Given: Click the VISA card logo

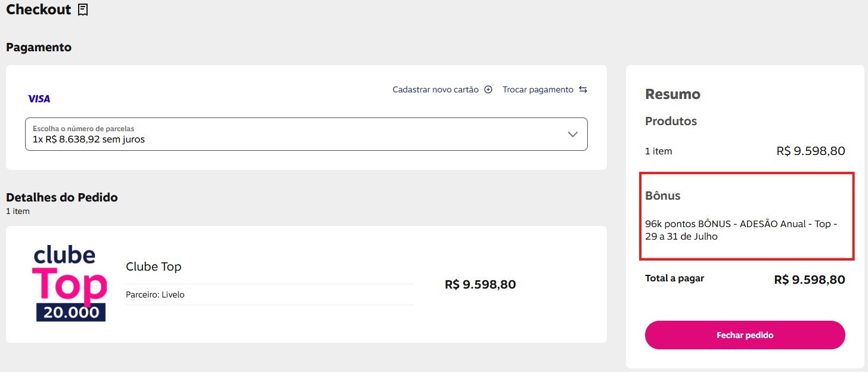Looking at the screenshot, I should (39, 98).
